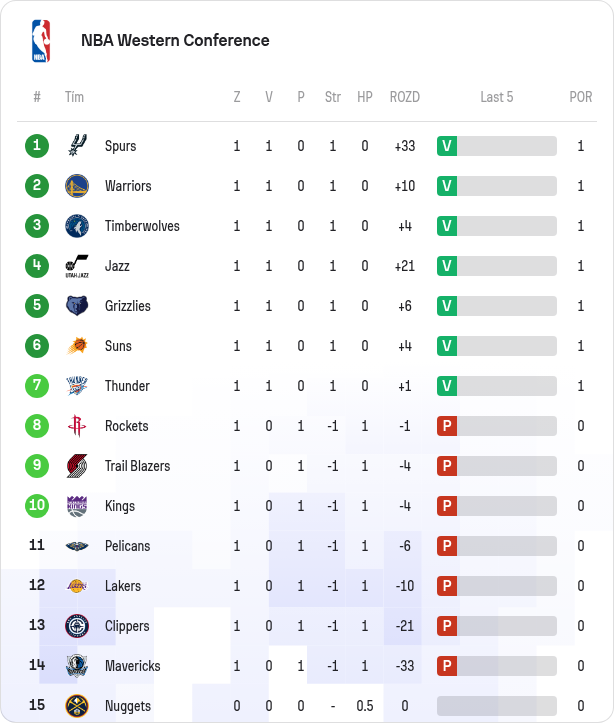614x723 pixels.
Task: Click the Spurs team logo
Action: click(77, 146)
